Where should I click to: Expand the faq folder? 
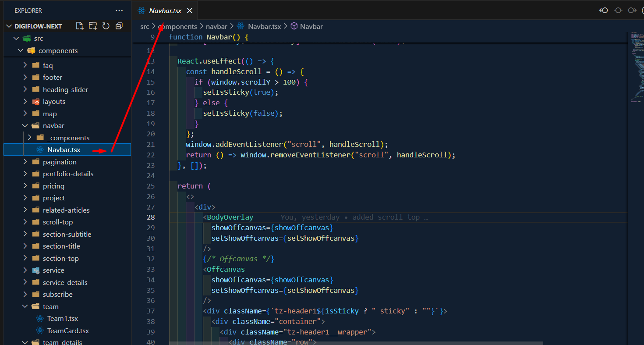25,65
